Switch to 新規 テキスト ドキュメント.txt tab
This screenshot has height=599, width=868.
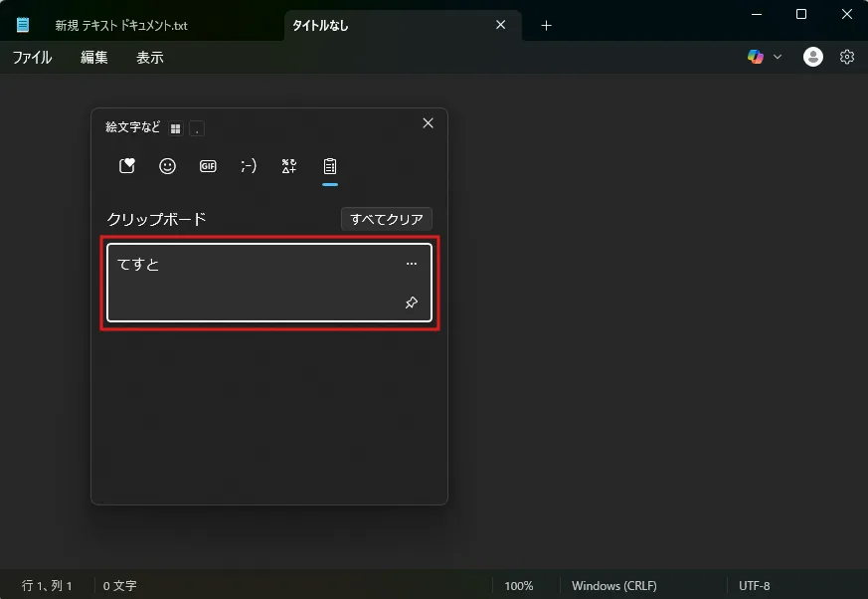(121, 26)
